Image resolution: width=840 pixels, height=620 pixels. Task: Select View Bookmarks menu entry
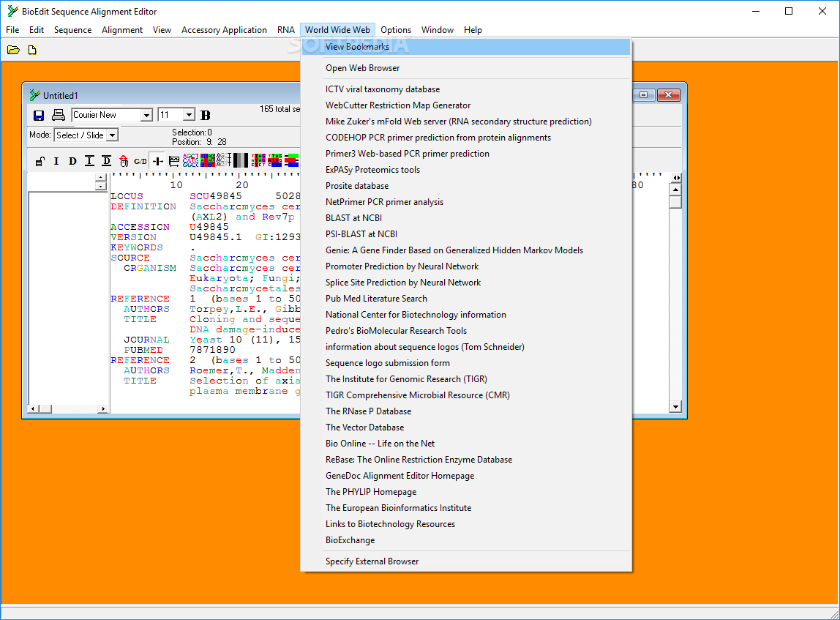tap(466, 47)
